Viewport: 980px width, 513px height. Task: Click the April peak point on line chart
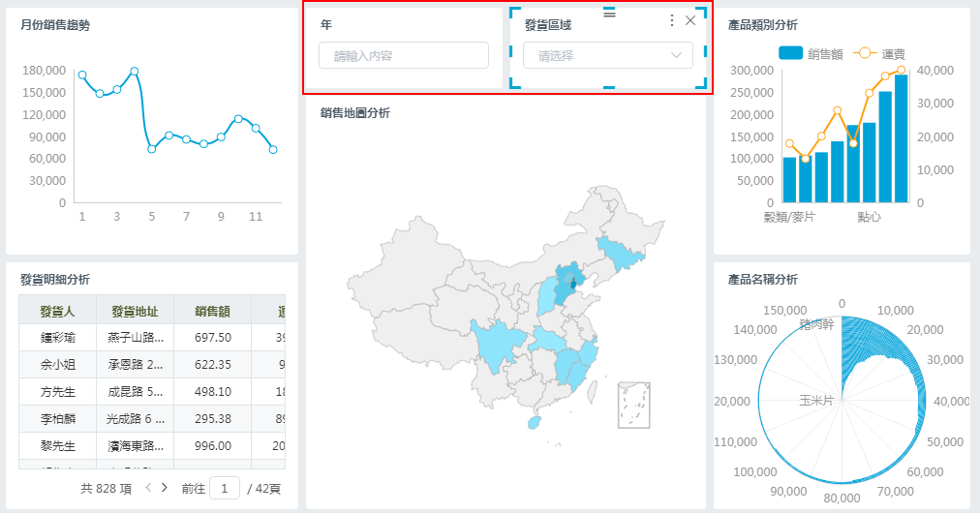pyautogui.click(x=135, y=72)
